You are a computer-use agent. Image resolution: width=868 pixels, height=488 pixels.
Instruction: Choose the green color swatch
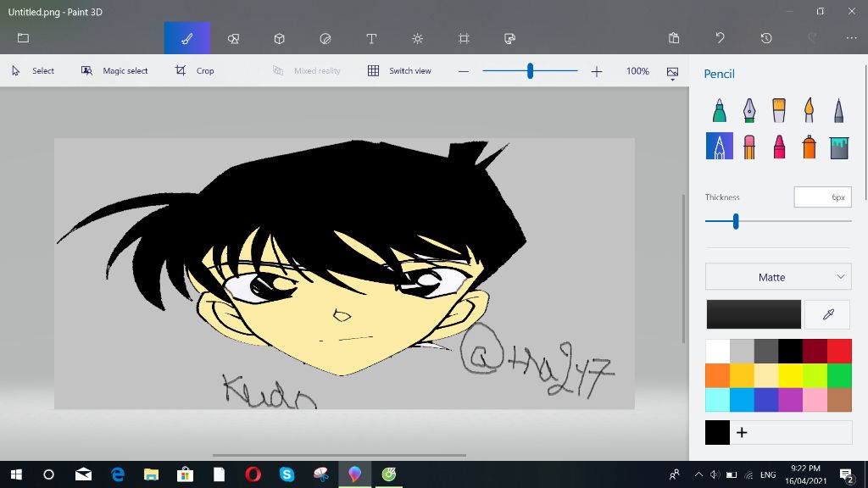click(x=840, y=375)
